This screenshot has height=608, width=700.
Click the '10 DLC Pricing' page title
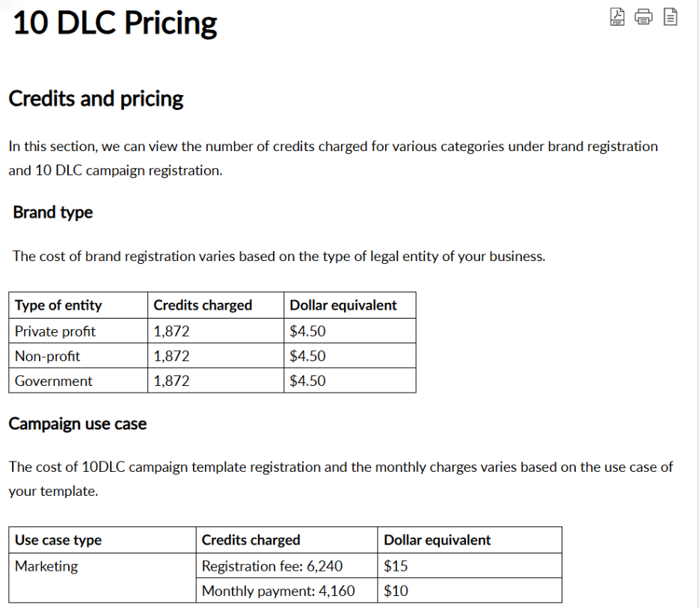[x=112, y=22]
